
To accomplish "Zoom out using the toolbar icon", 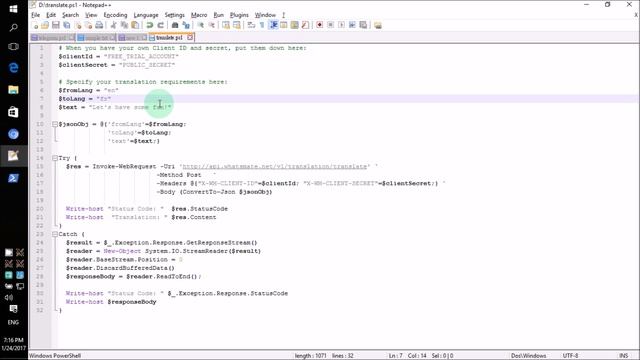I will tap(211, 25).
